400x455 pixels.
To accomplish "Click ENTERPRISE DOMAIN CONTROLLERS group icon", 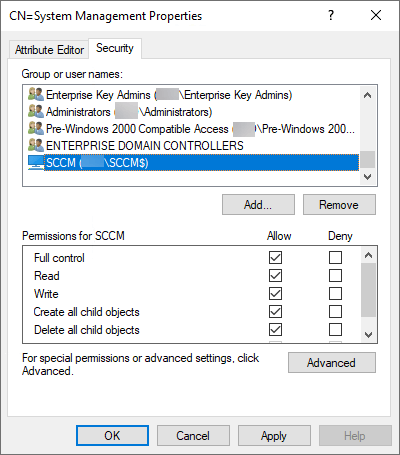I will pos(36,146).
